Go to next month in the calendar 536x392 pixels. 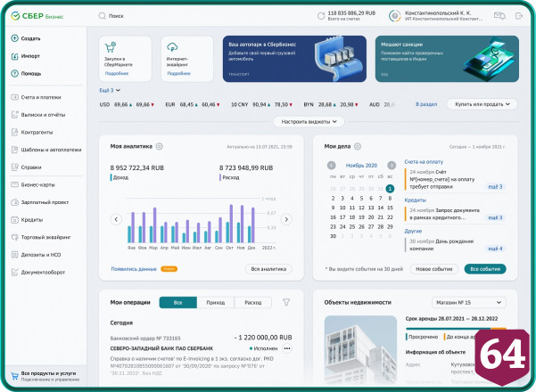[392, 166]
